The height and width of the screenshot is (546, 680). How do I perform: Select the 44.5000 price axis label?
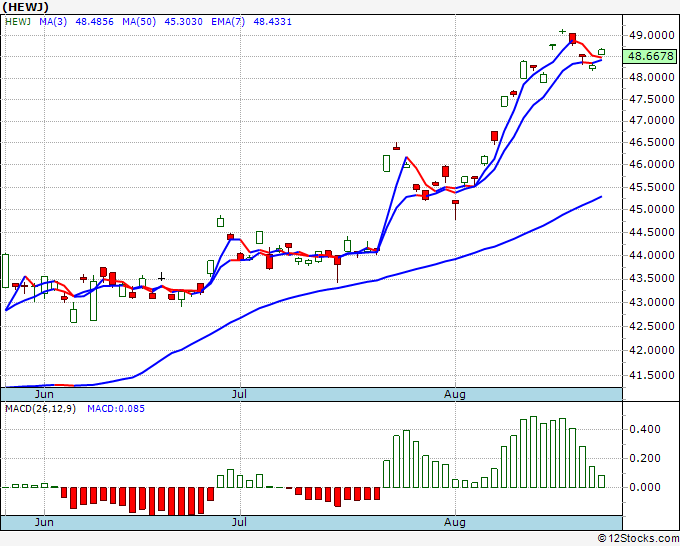coord(652,232)
